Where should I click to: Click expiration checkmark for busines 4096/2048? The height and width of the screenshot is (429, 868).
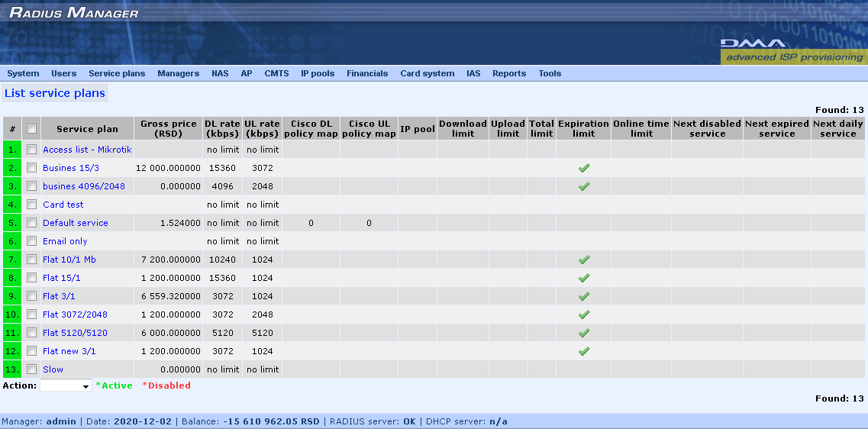[x=583, y=186]
